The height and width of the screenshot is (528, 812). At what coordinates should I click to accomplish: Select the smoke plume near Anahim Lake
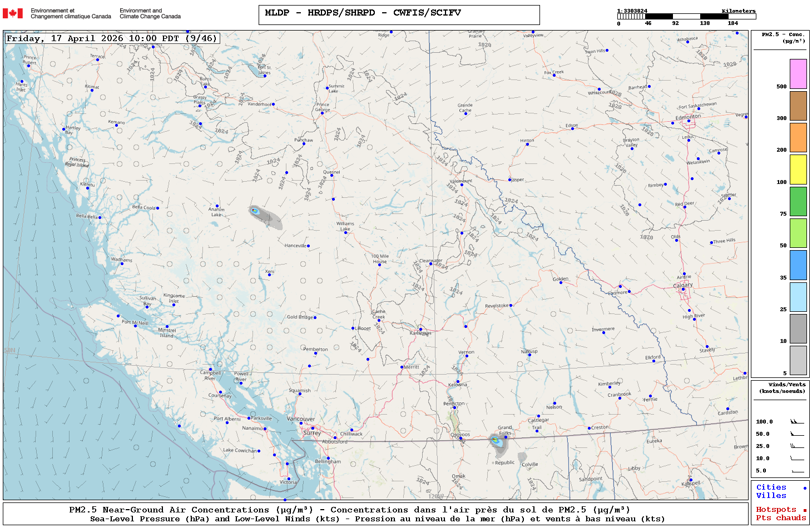[265, 216]
